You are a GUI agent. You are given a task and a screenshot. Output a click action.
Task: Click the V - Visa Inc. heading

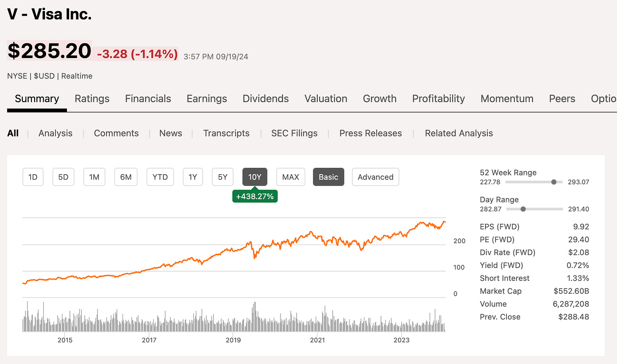(50, 14)
